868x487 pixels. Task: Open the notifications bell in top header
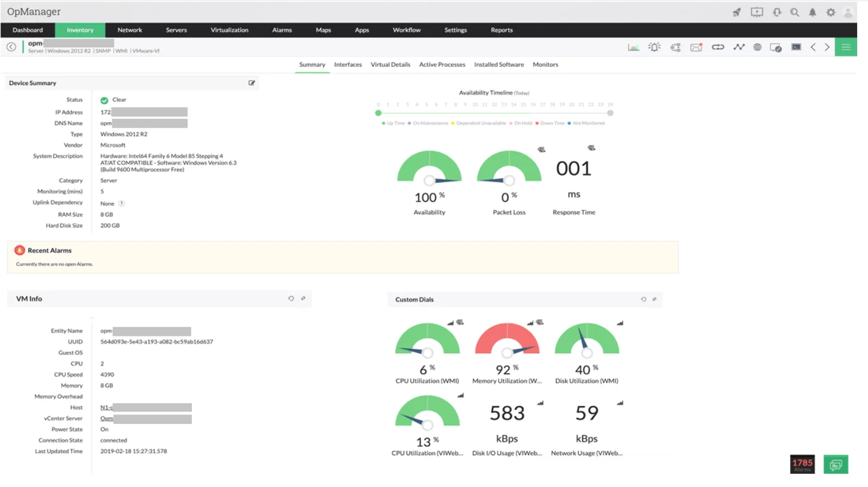(813, 12)
